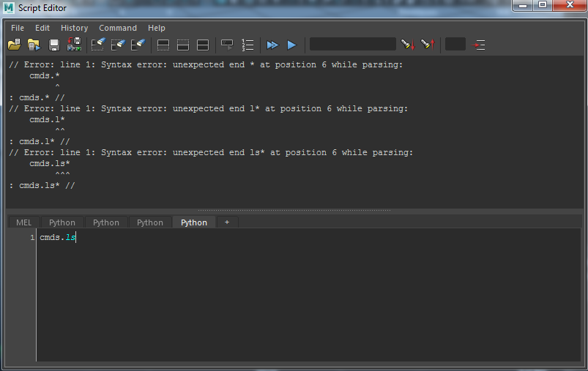Viewport: 588px width, 371px height.
Task: Save the script with the floppy disk icon
Action: click(x=54, y=45)
